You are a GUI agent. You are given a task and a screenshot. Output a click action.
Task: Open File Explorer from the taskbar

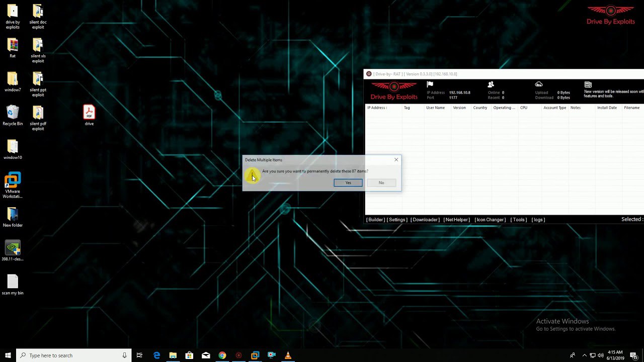pyautogui.click(x=173, y=355)
